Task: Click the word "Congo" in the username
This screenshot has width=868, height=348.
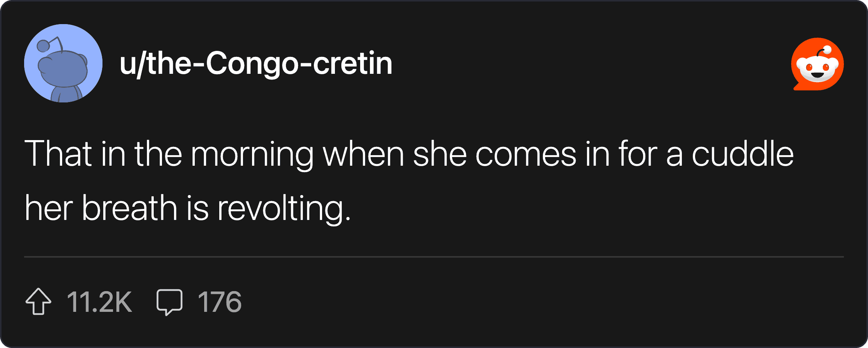Action: coord(252,64)
